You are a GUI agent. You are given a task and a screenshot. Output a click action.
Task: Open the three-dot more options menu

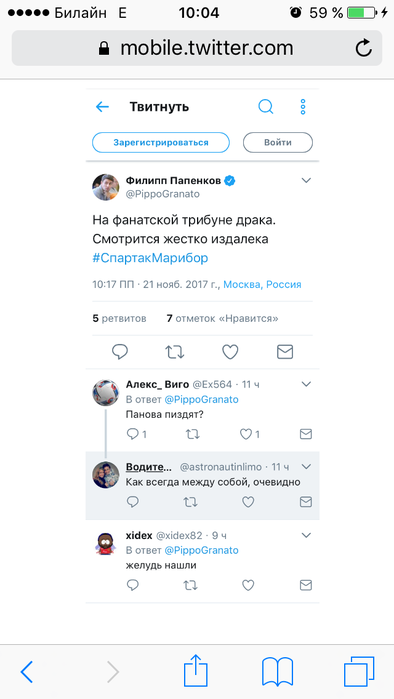(x=303, y=107)
